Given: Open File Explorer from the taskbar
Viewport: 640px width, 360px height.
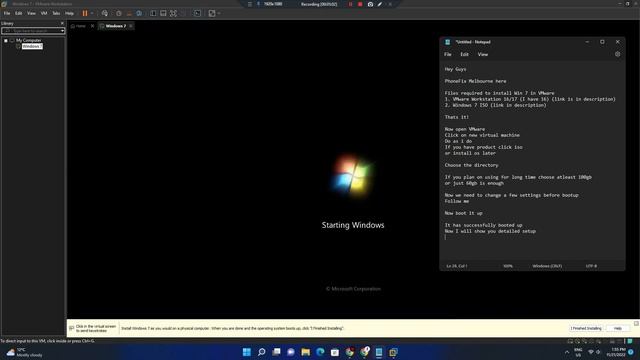Looking at the screenshot, I should (x=306, y=352).
